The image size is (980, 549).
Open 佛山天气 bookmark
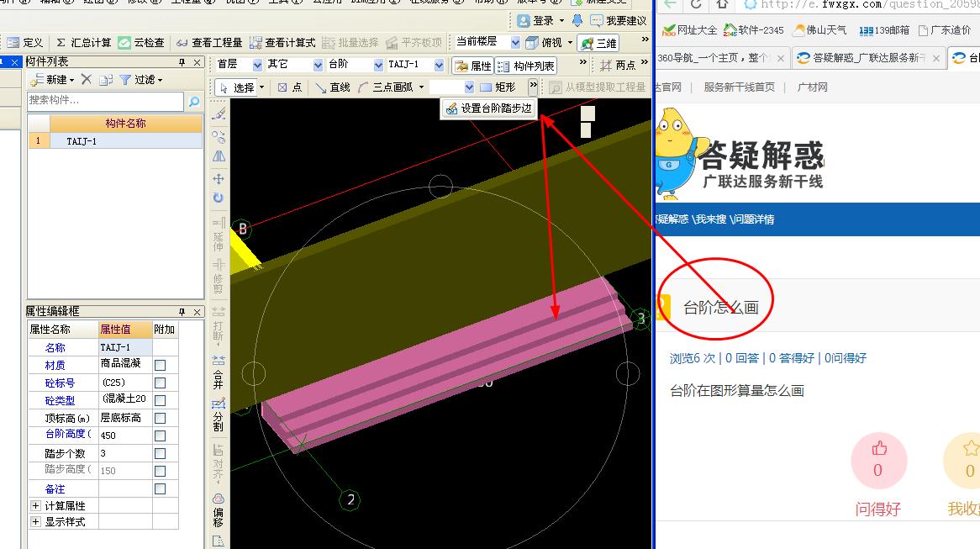(819, 29)
